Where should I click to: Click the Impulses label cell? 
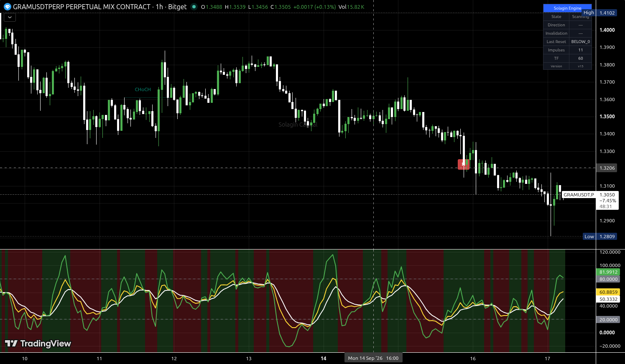tap(556, 50)
